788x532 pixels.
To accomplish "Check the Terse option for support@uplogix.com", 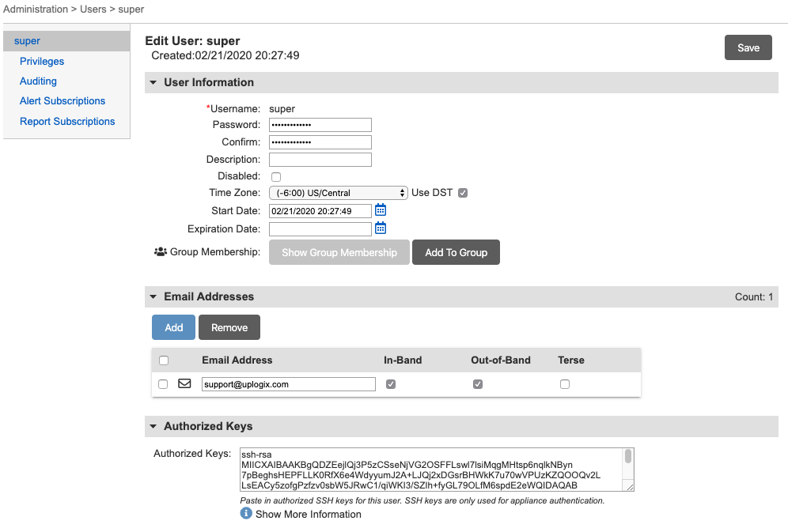I will tap(564, 383).
